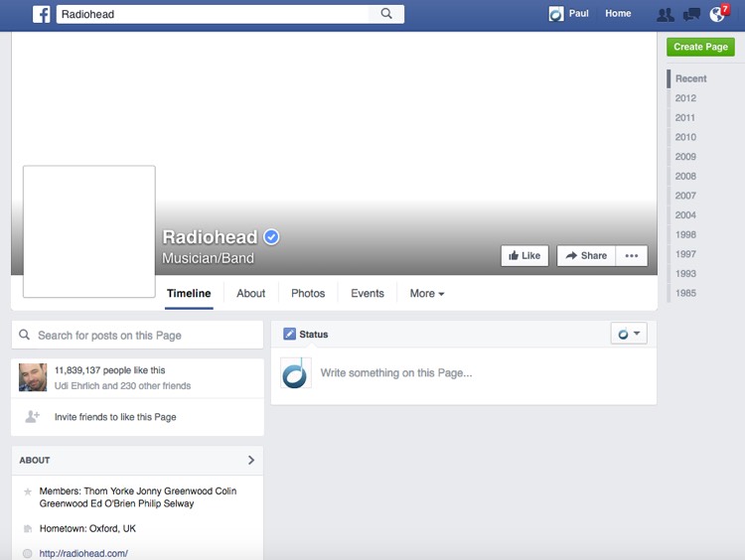Go to Home in top bar
Viewport: 745px width, 560px height.
pyautogui.click(x=618, y=13)
